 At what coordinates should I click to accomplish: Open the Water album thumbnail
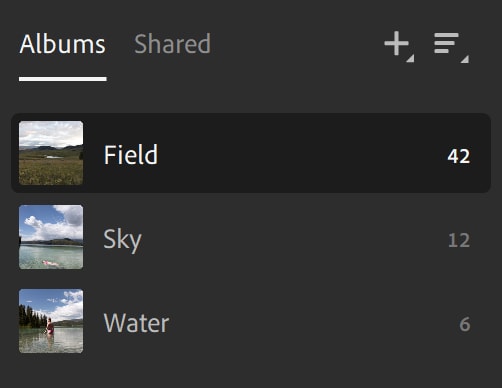51,321
